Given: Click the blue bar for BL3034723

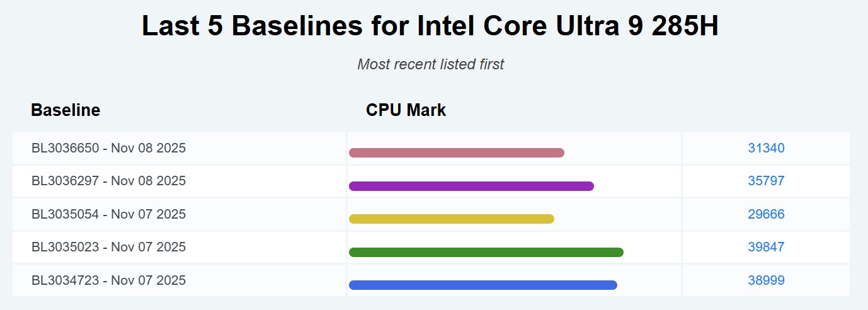Looking at the screenshot, I should (483, 285).
